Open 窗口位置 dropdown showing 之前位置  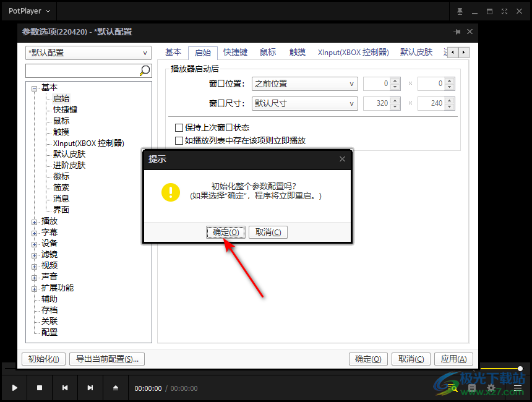[x=305, y=83]
